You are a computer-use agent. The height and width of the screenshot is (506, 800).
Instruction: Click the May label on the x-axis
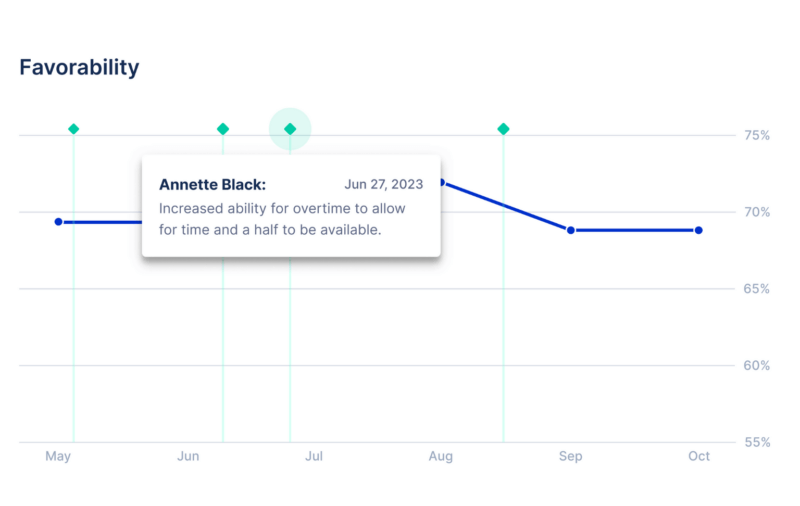click(x=58, y=456)
